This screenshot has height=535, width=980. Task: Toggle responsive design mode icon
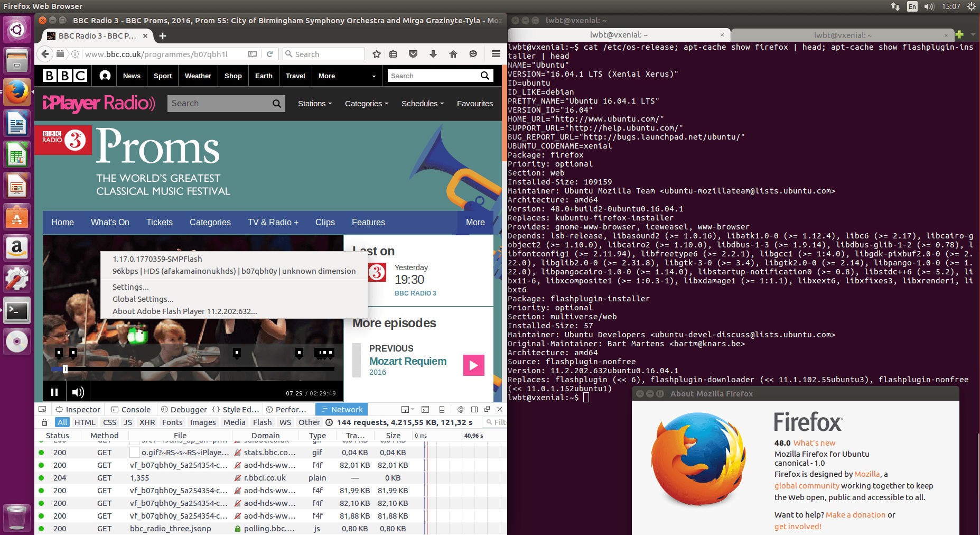point(442,409)
